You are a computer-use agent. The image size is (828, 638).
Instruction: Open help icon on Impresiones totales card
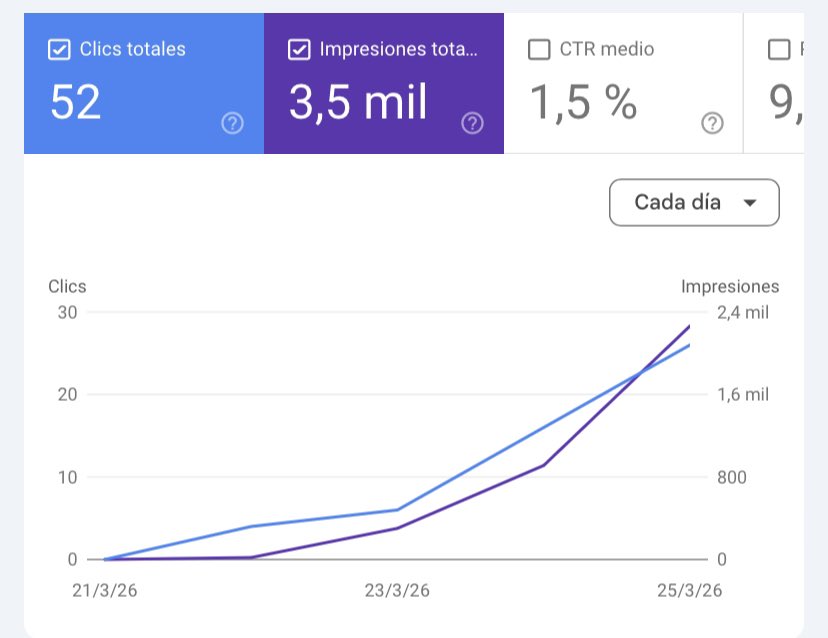click(472, 124)
